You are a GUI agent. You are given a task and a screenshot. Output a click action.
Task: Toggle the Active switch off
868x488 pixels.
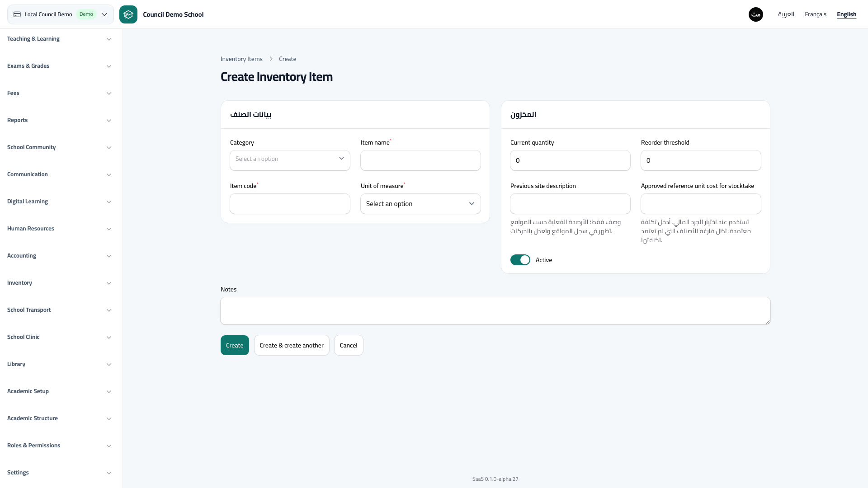520,260
